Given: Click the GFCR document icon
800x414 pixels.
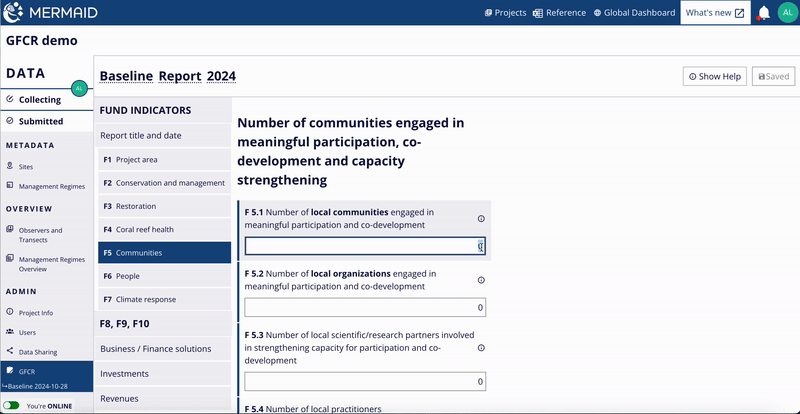Looking at the screenshot, I should pyautogui.click(x=10, y=370).
